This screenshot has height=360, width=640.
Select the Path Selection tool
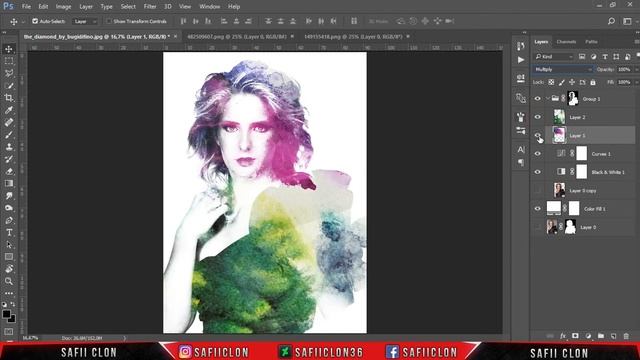click(9, 245)
